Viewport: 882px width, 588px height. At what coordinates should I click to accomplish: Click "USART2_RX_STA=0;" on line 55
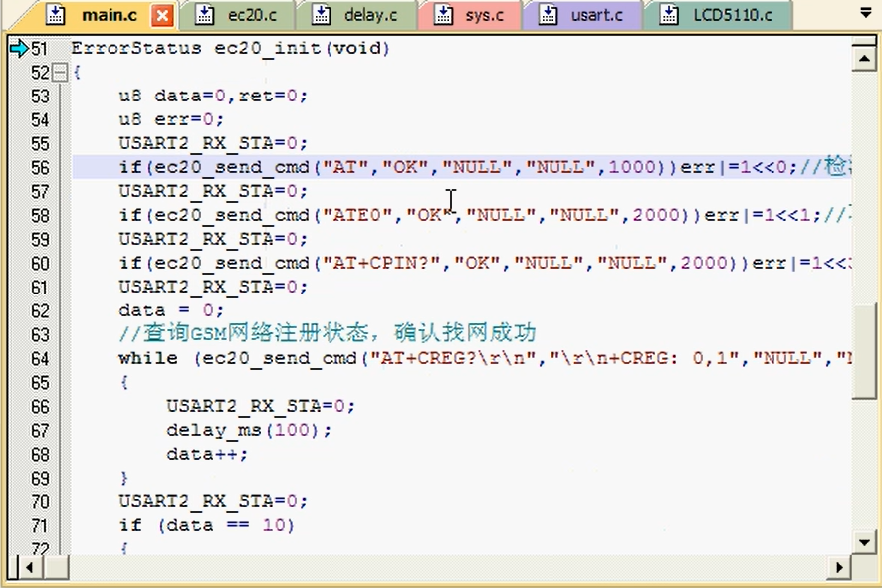coord(213,144)
